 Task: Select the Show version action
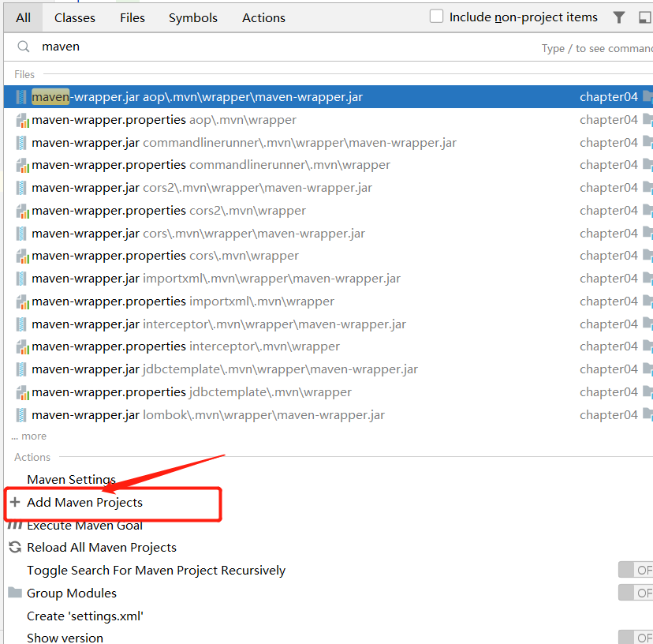coord(65,638)
